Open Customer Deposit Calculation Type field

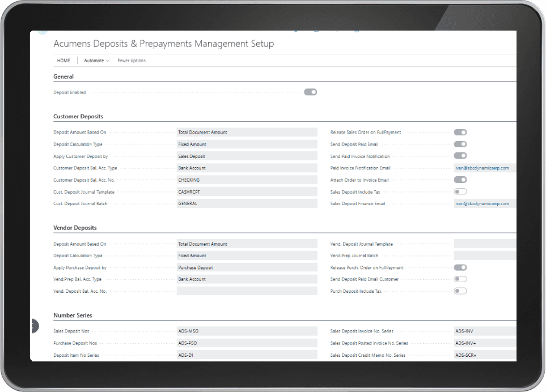click(x=247, y=144)
